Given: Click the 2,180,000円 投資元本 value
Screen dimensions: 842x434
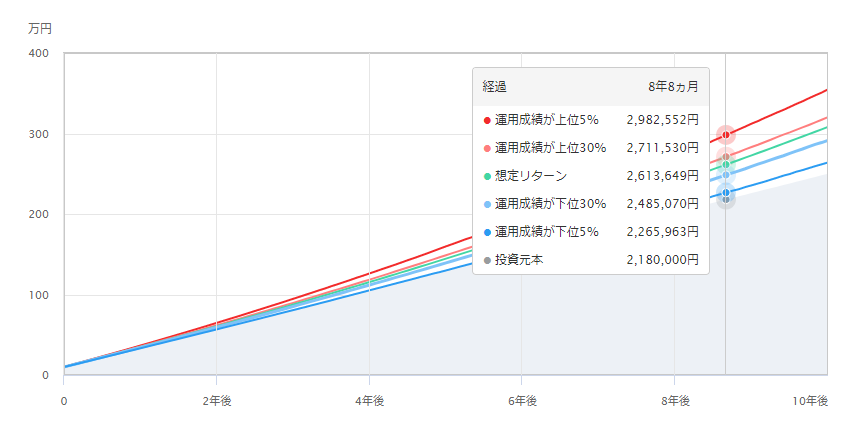Looking at the screenshot, I should (x=662, y=260).
